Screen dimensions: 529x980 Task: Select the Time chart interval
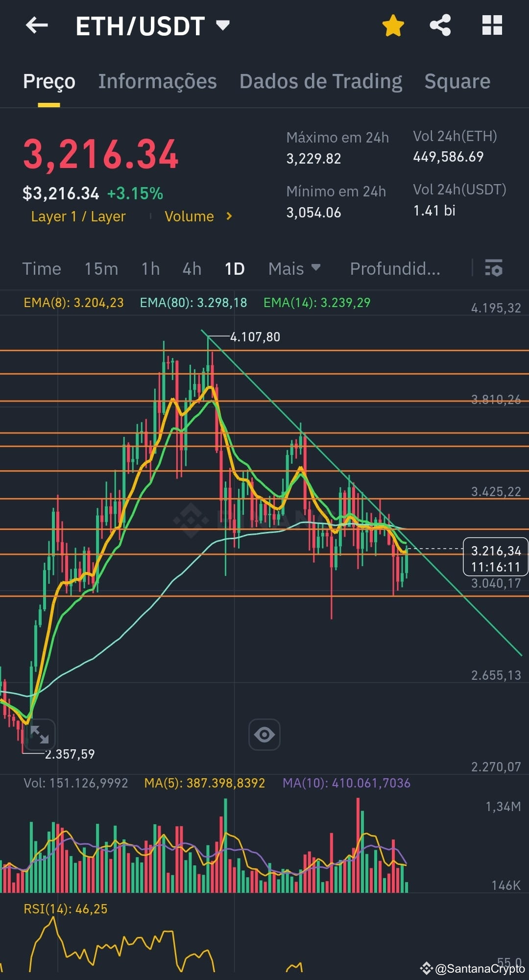[x=42, y=269]
